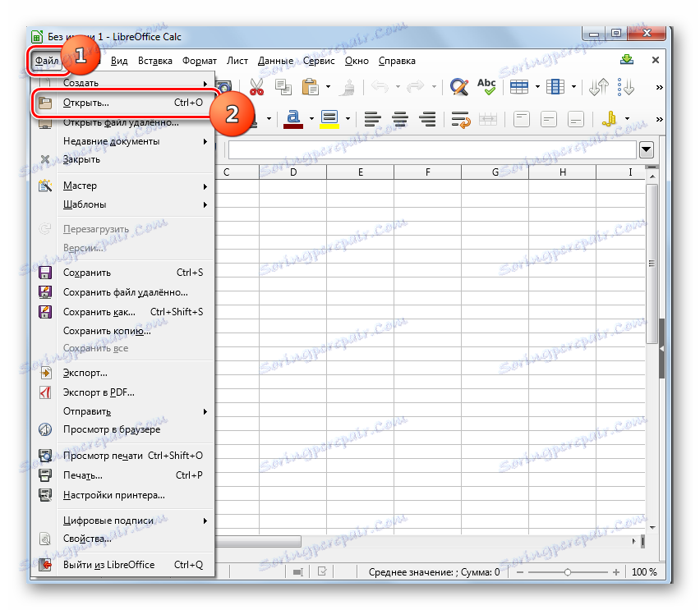Viewport: 700px width, 610px height.
Task: Open the undo history dropdown arrow
Action: click(x=398, y=87)
